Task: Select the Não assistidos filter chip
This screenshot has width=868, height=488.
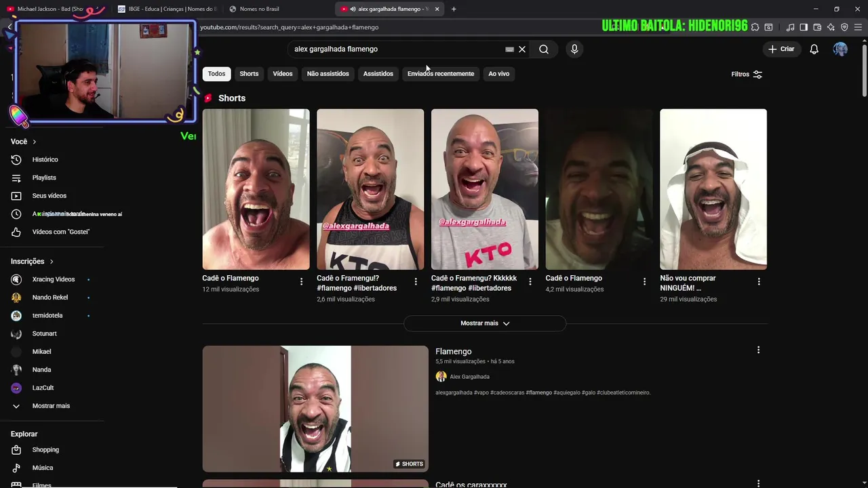Action: pyautogui.click(x=328, y=74)
